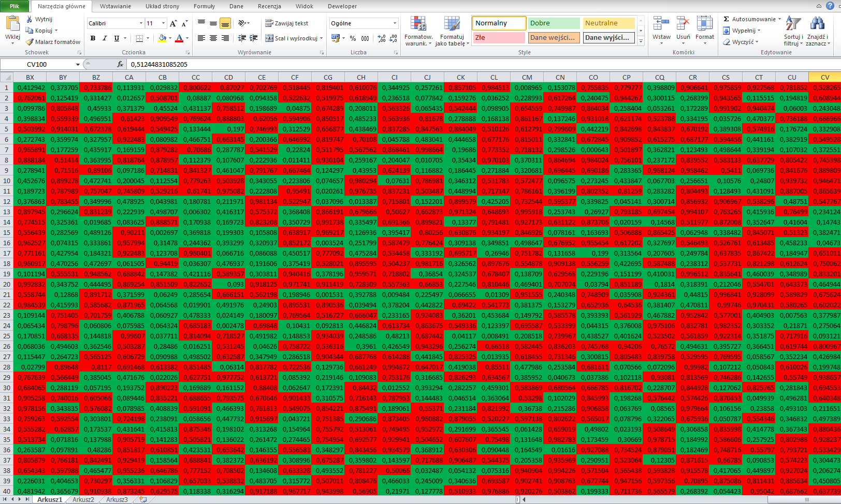The height and width of the screenshot is (504, 841).
Task: Apply the Złe cell style
Action: (x=498, y=37)
